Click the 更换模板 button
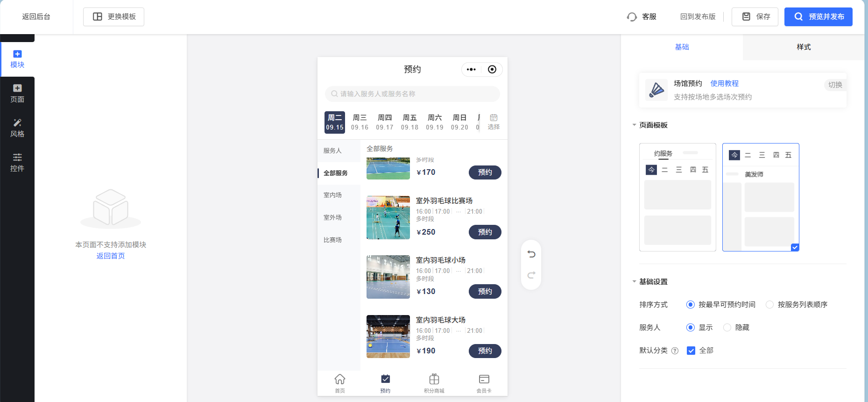Screen dimensions: 868x402 click(113, 17)
